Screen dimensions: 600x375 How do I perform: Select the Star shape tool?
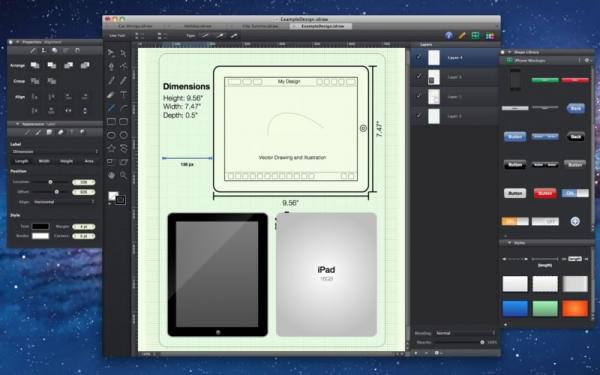(x=111, y=148)
